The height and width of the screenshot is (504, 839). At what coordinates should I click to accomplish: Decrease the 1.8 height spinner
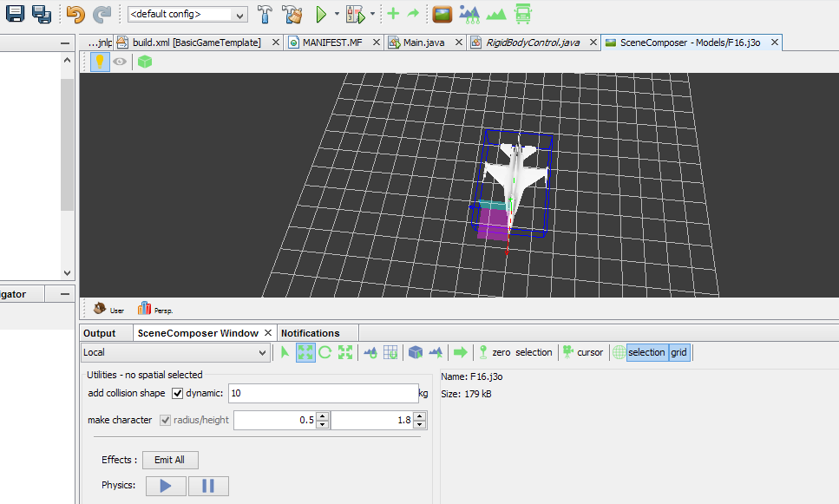[x=420, y=424]
